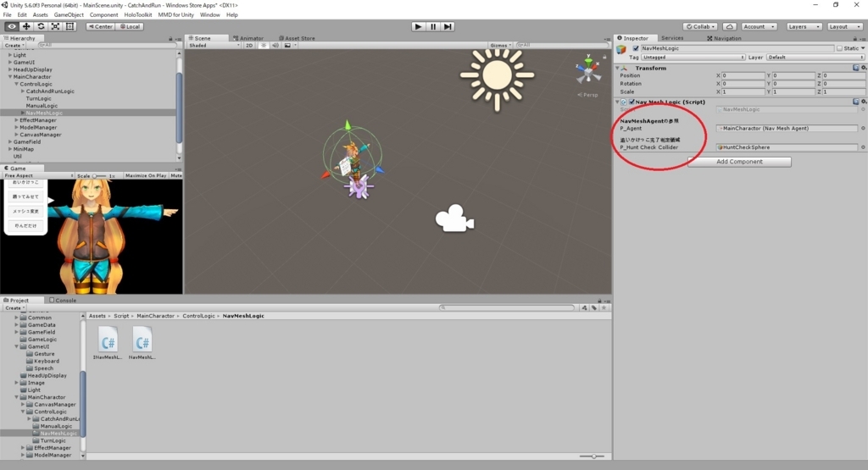Open the Component menu
The image size is (868, 470).
[103, 15]
